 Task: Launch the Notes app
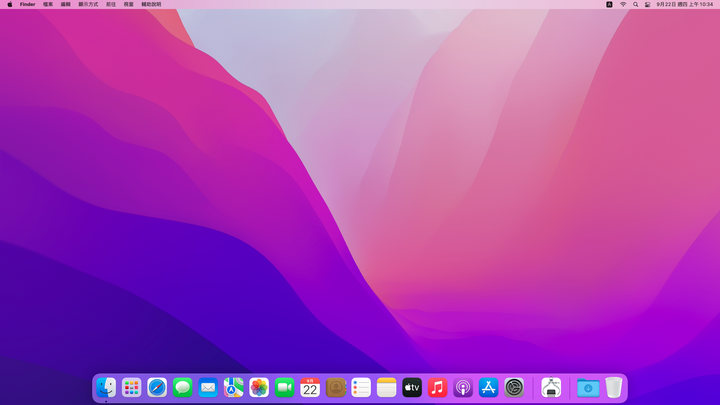[x=387, y=388]
